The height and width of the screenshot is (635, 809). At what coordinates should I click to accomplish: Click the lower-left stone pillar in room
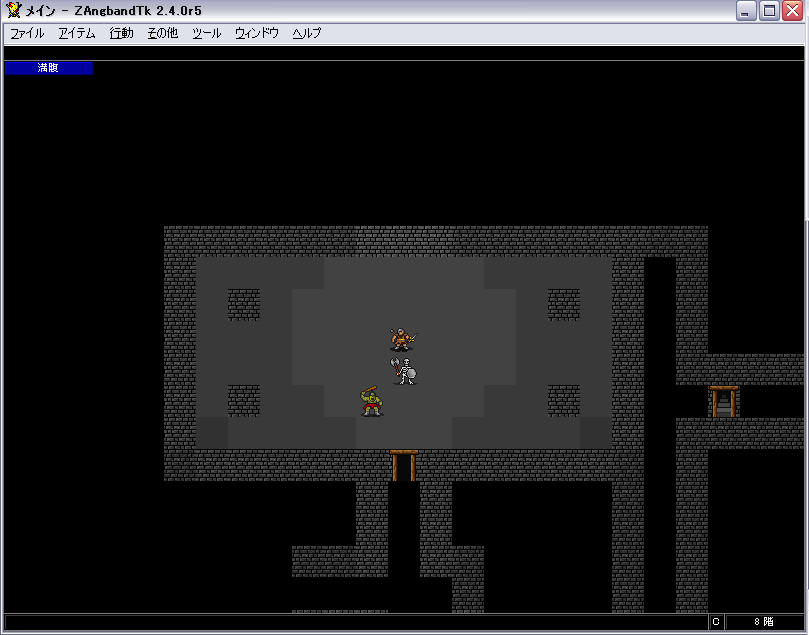[244, 401]
